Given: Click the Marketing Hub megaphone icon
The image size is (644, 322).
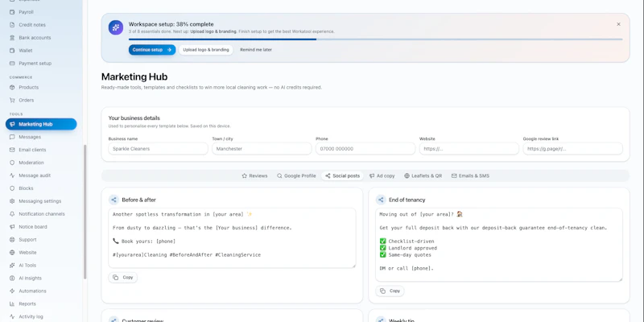Looking at the screenshot, I should point(12,124).
